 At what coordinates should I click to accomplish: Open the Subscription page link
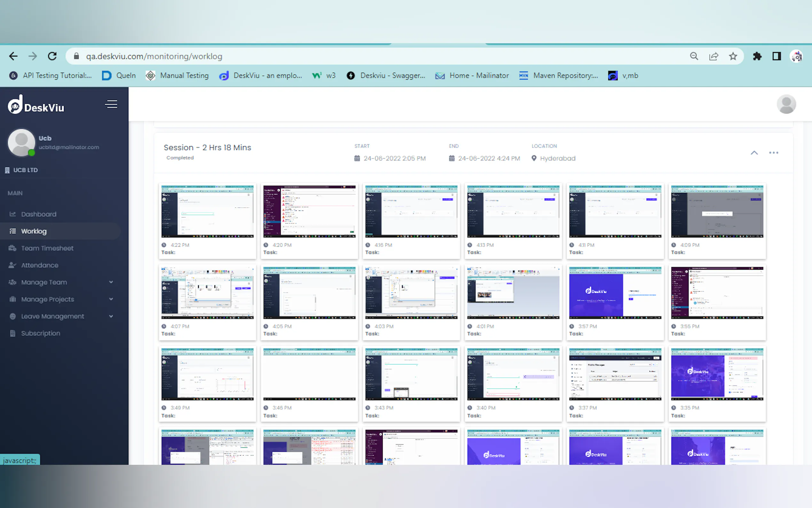(41, 333)
